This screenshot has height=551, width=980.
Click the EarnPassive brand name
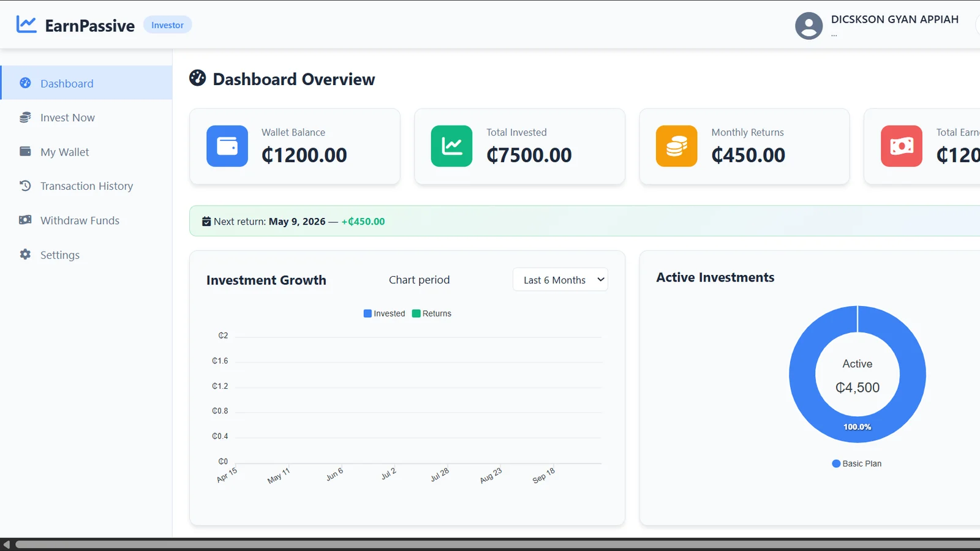click(x=90, y=26)
